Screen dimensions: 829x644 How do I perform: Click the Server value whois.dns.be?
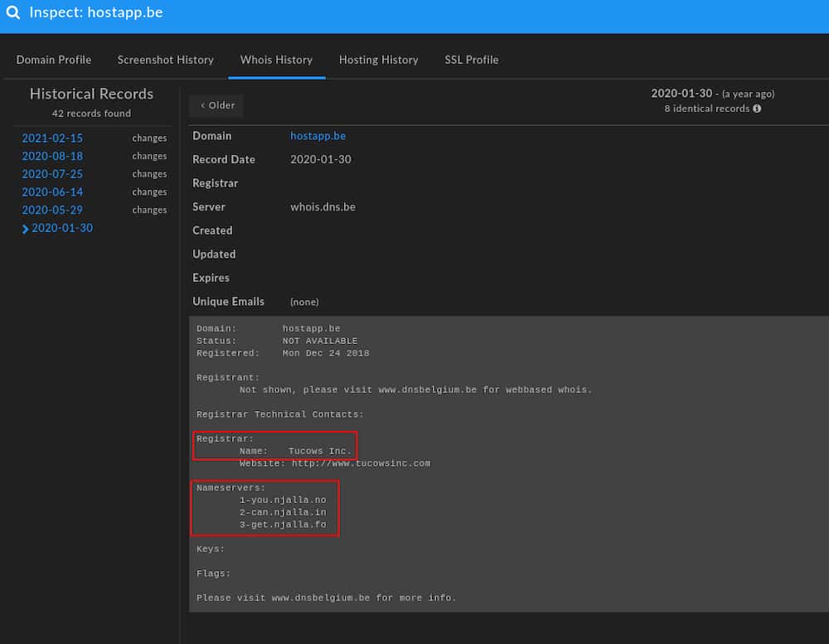(x=322, y=206)
